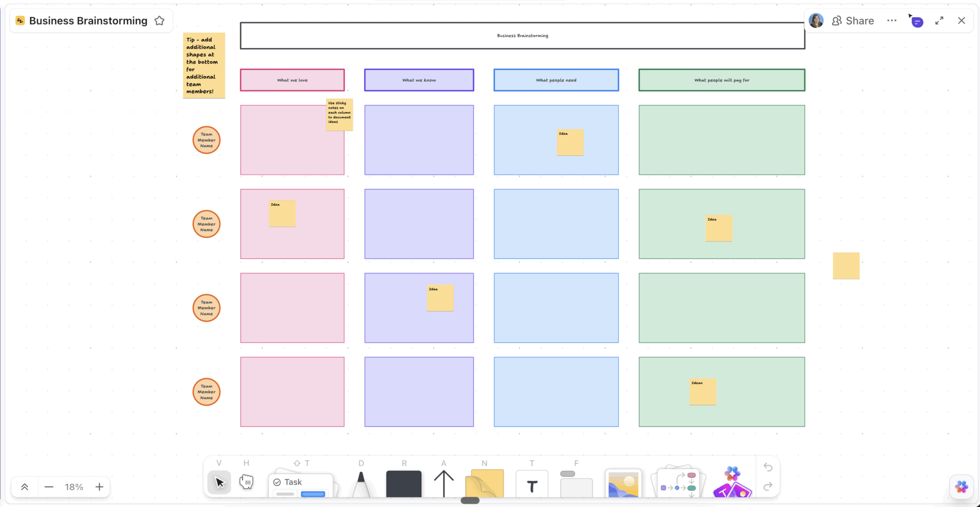Open the ellipsis more options menu
The width and height of the screenshot is (980, 507).
click(x=892, y=21)
